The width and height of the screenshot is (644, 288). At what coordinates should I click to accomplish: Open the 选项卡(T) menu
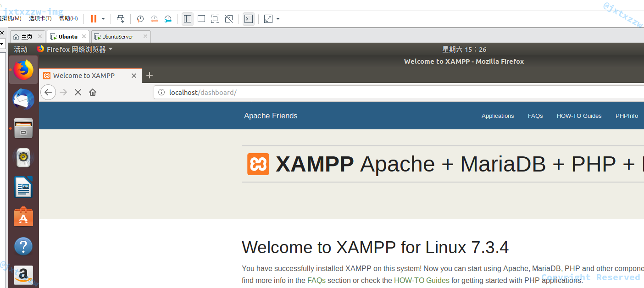[40, 18]
